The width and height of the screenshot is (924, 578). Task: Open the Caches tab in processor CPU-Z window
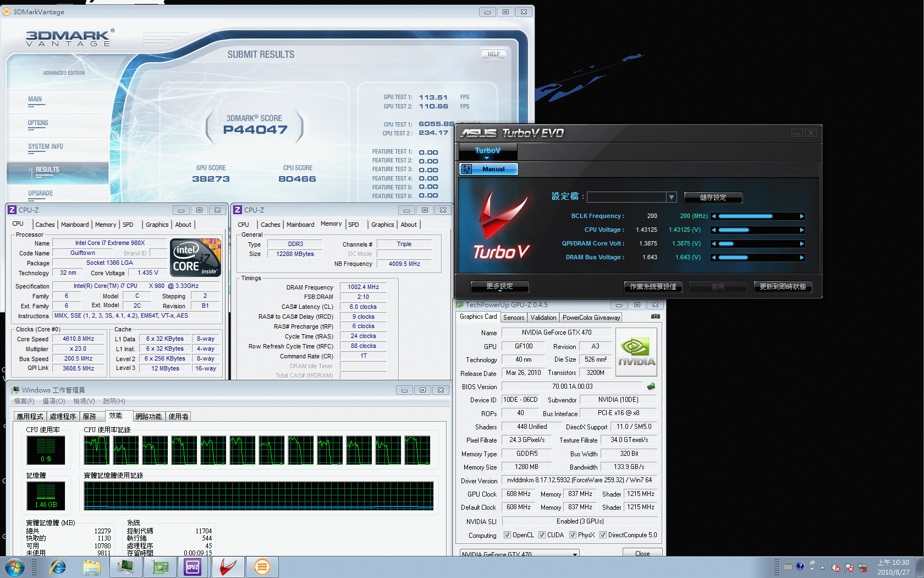click(x=45, y=225)
